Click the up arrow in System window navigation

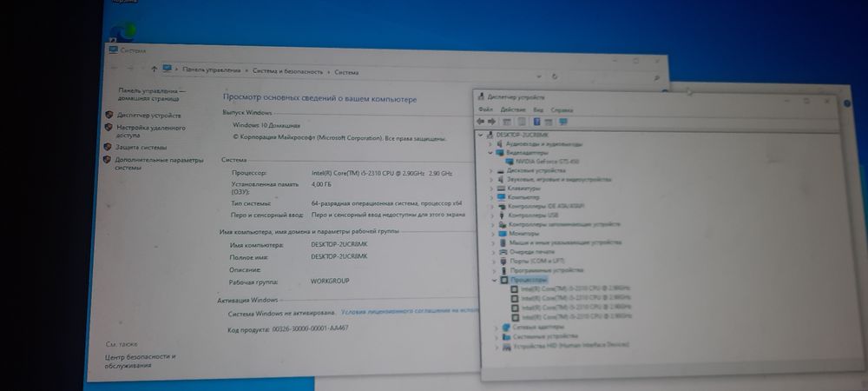point(154,70)
